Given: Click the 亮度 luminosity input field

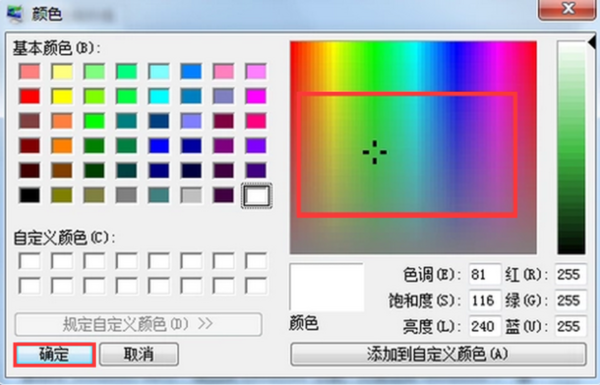Looking at the screenshot, I should tap(484, 326).
